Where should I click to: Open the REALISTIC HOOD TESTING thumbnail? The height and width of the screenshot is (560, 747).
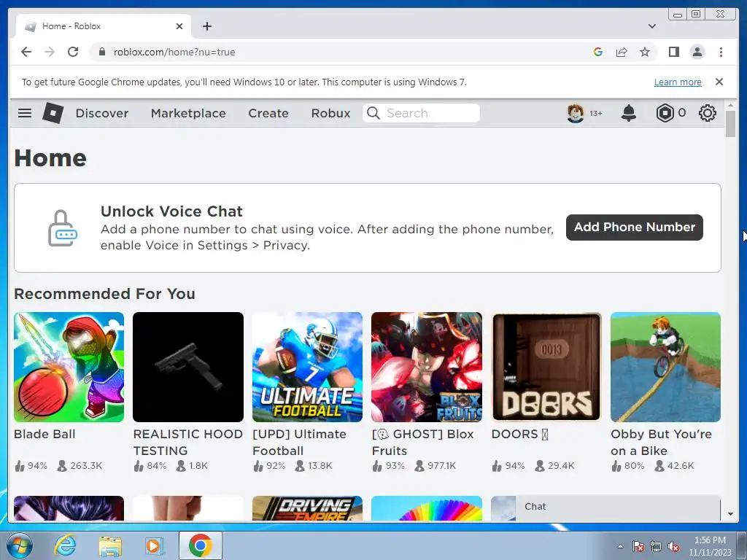point(188,367)
